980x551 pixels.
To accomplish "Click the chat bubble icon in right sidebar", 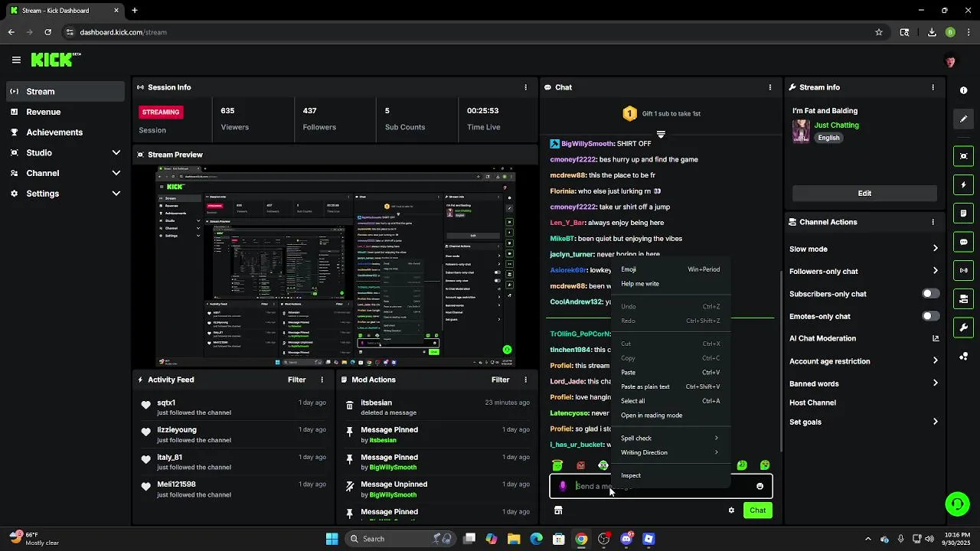I will [x=963, y=242].
